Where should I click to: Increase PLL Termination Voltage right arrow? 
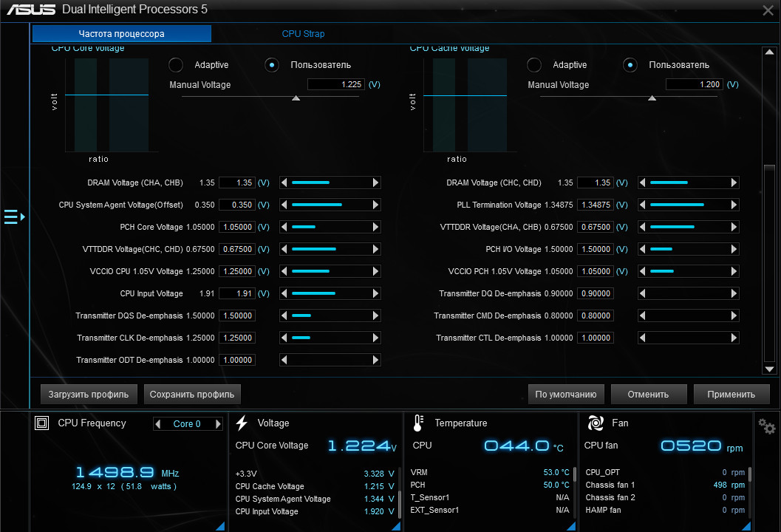click(x=734, y=205)
